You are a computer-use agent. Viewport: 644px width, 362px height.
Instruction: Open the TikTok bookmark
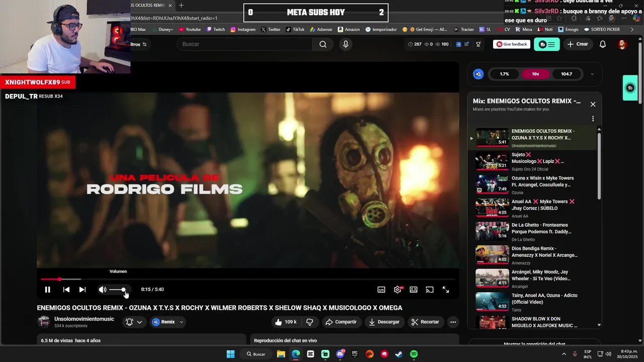click(x=295, y=30)
